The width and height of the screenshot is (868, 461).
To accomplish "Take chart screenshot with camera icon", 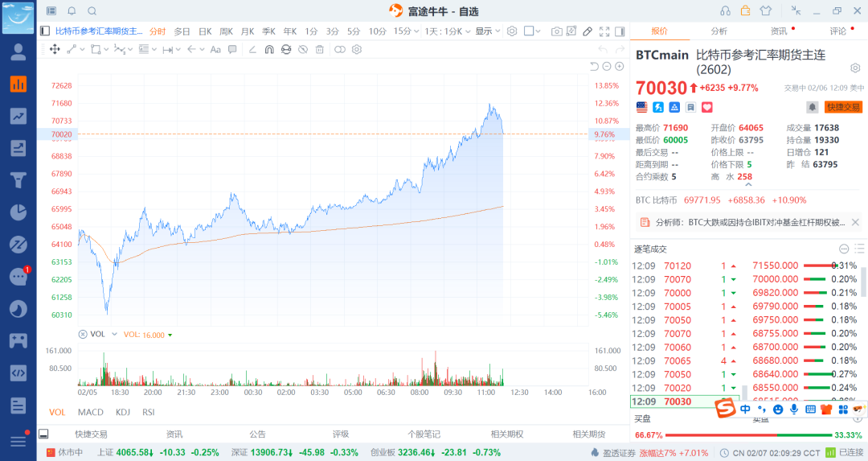I will coord(557,31).
